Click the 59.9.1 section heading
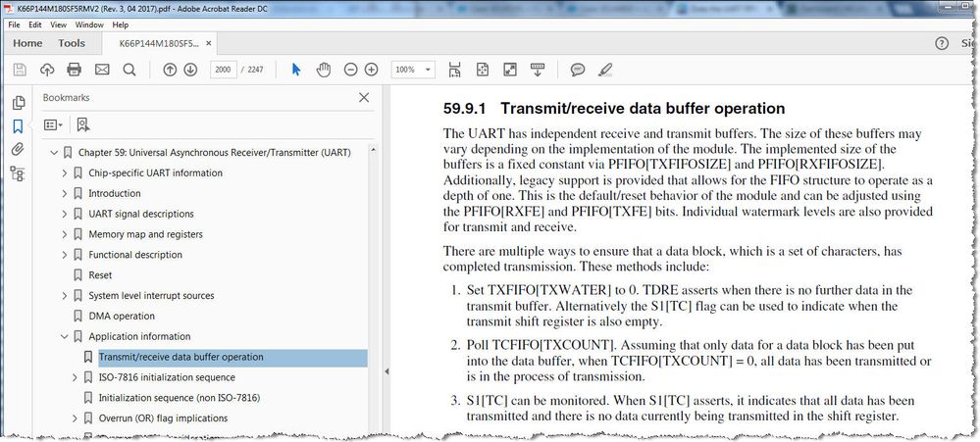Viewport: 980px width, 442px height. click(x=614, y=108)
